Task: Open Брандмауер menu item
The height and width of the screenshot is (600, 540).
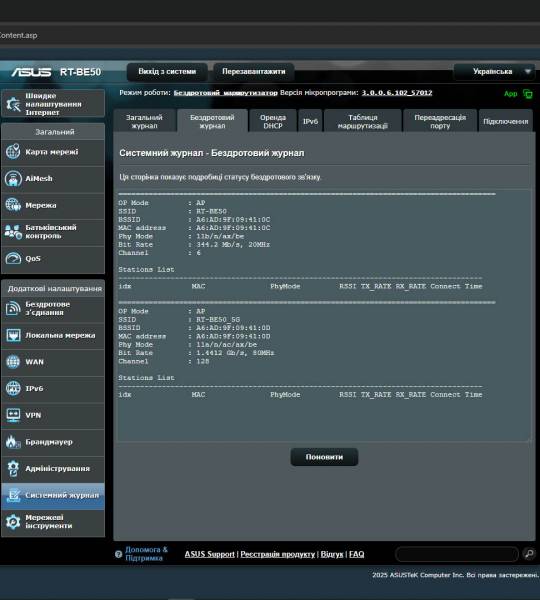Action: (53, 442)
